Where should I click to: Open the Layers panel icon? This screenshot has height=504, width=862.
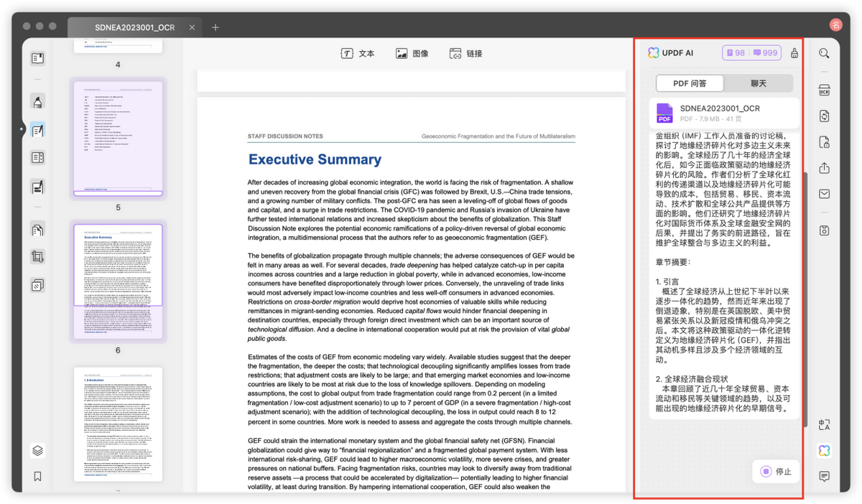(x=38, y=450)
